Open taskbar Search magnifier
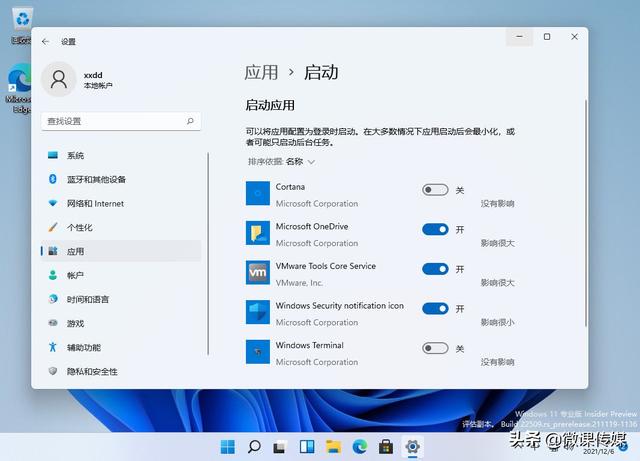This screenshot has height=461, width=640. [254, 447]
